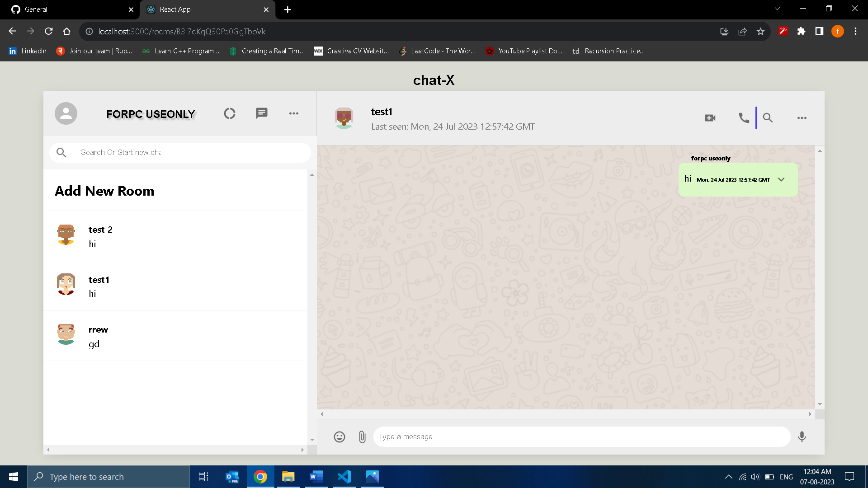868x488 pixels.
Task: Open the sidebar more options menu
Action: (294, 113)
